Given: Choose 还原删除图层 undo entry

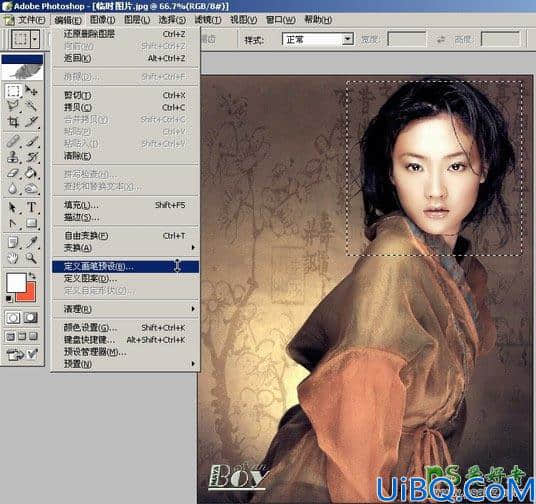Looking at the screenshot, I should (x=125, y=34).
